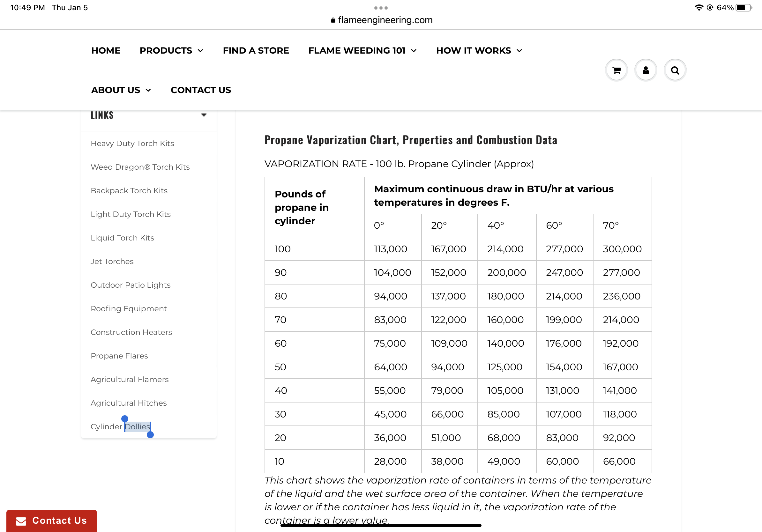Select the Contact Us nav item
This screenshot has height=532, width=762.
[201, 90]
